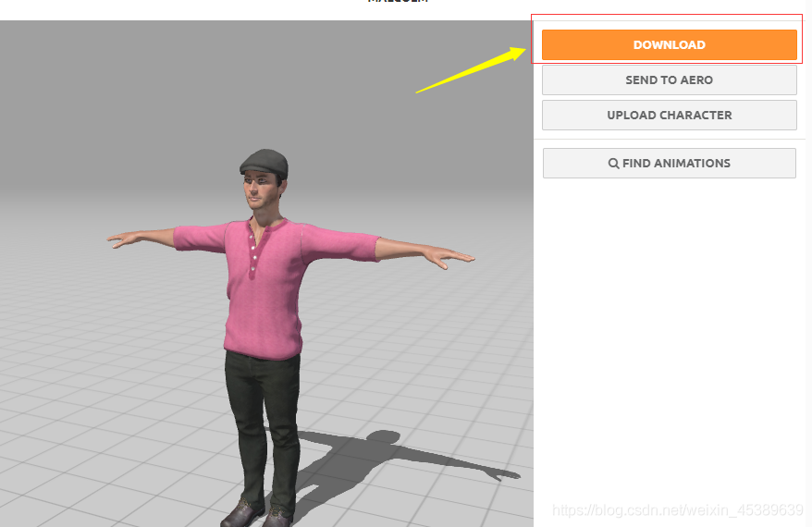
Task: Click the magnifier icon in Find Animations
Action: (613, 164)
